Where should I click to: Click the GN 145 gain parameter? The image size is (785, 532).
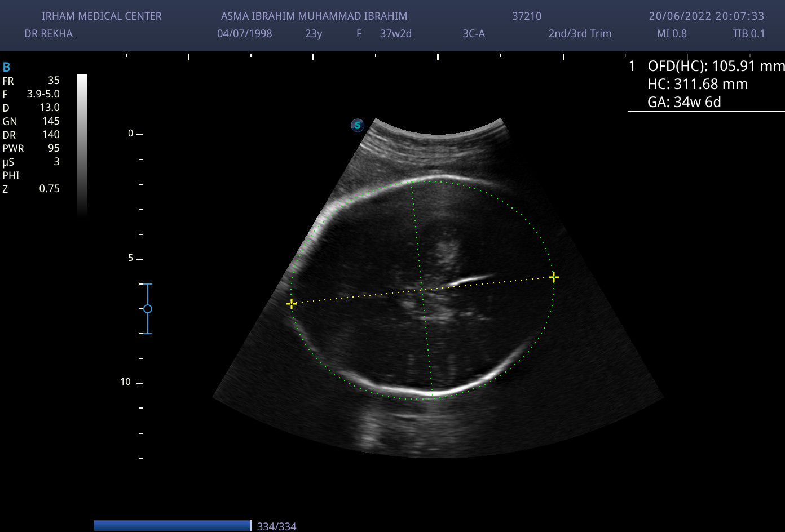click(x=31, y=121)
